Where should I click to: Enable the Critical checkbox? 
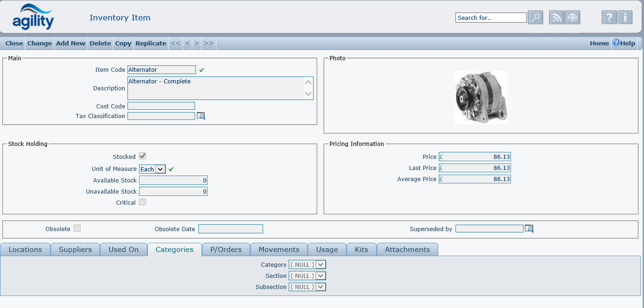pyautogui.click(x=143, y=202)
